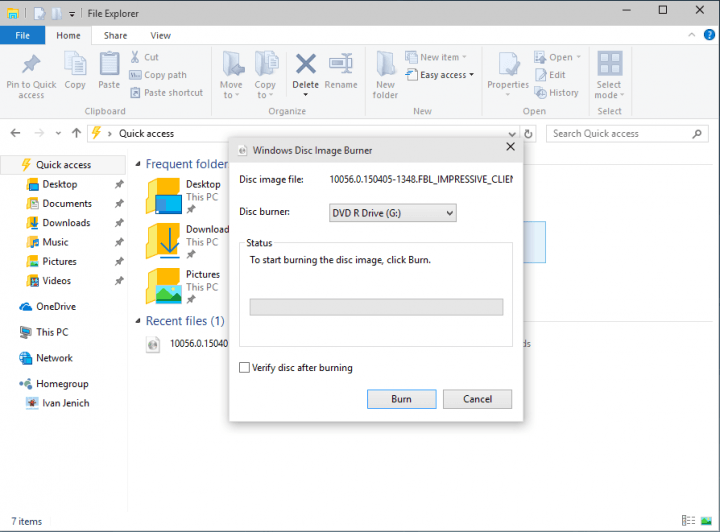
Task: Open the quick access toolbar customize arrow
Action: tap(72, 14)
